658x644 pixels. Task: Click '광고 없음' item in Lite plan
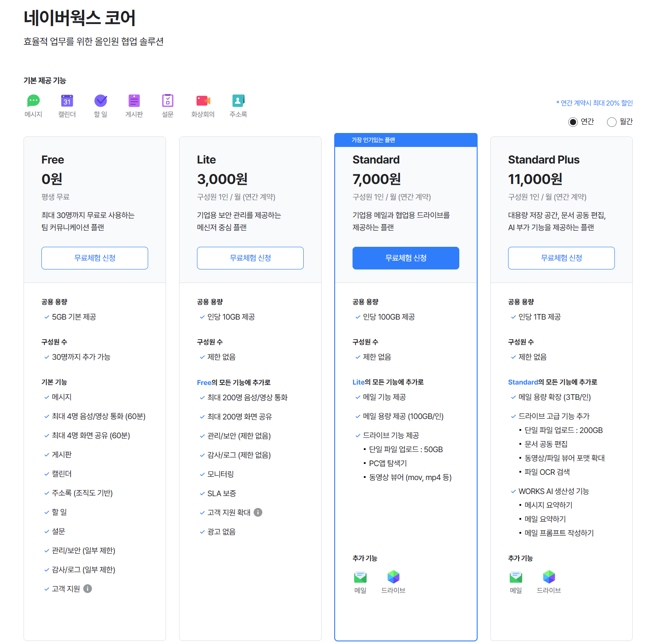tap(221, 532)
